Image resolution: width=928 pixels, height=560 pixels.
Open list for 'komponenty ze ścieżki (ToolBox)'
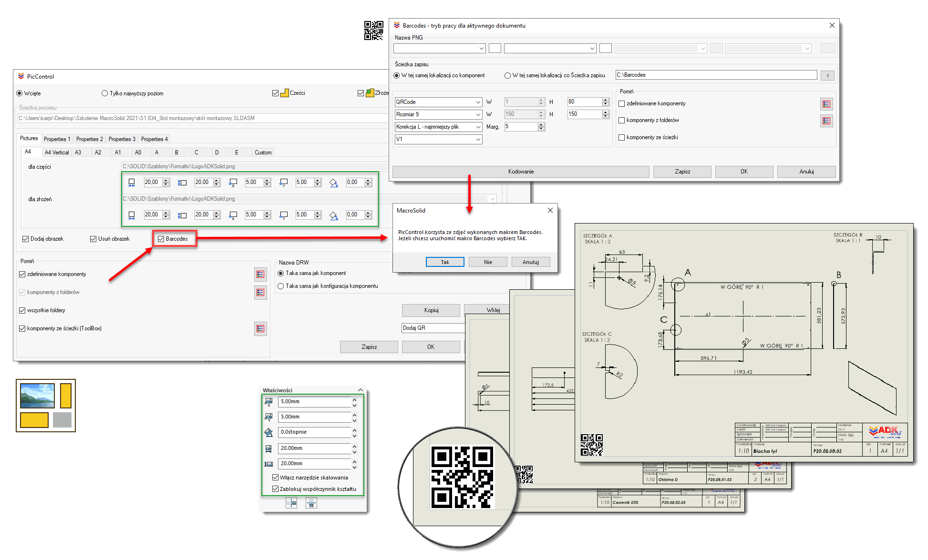tap(260, 328)
